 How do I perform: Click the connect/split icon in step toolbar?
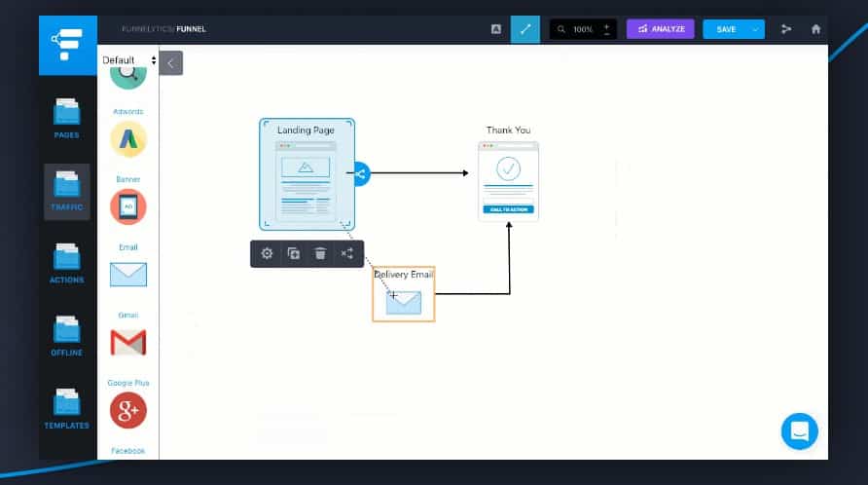click(347, 254)
